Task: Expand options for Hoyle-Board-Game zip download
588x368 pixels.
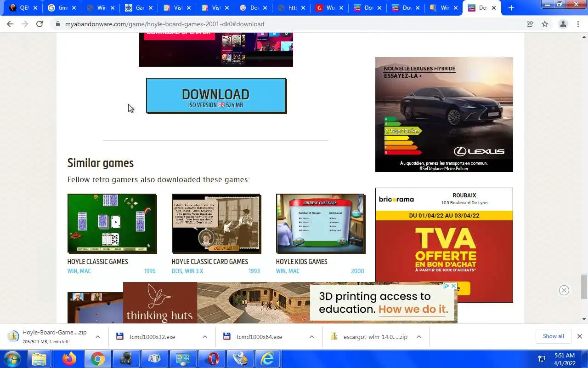Action: coord(97,337)
